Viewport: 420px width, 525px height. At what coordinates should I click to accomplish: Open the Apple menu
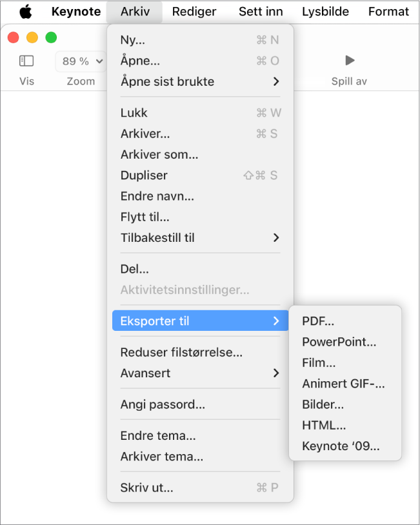pyautogui.click(x=26, y=12)
